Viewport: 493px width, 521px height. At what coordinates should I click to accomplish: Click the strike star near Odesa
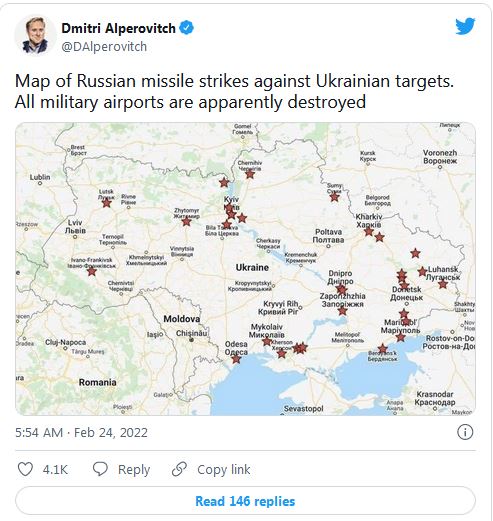click(236, 359)
